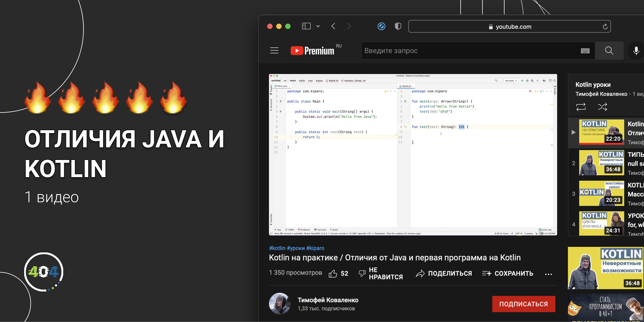Click 'ПОДЕЛИТЬСЯ' to share the video
The width and height of the screenshot is (644, 322).
(x=444, y=273)
